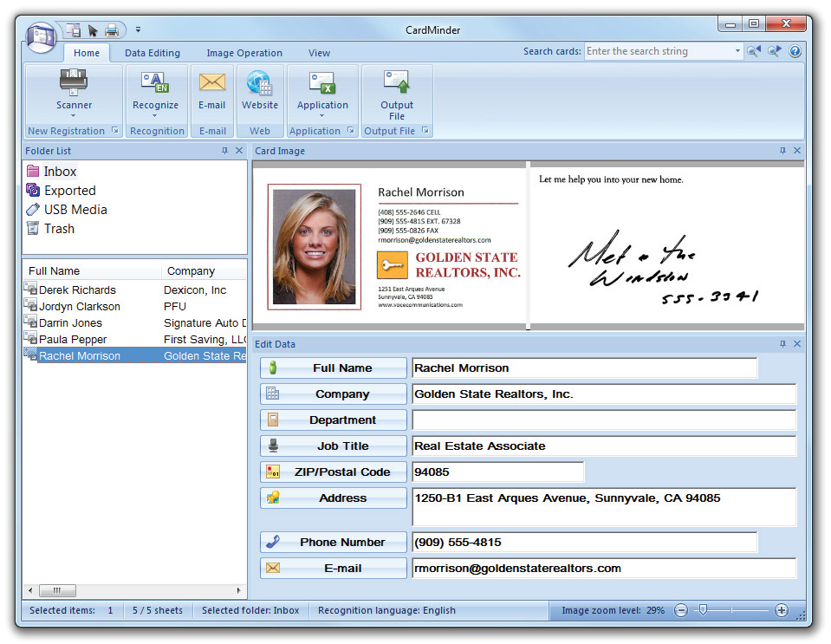Click the Help question mark icon
Image resolution: width=831 pixels, height=644 pixels.
point(795,52)
